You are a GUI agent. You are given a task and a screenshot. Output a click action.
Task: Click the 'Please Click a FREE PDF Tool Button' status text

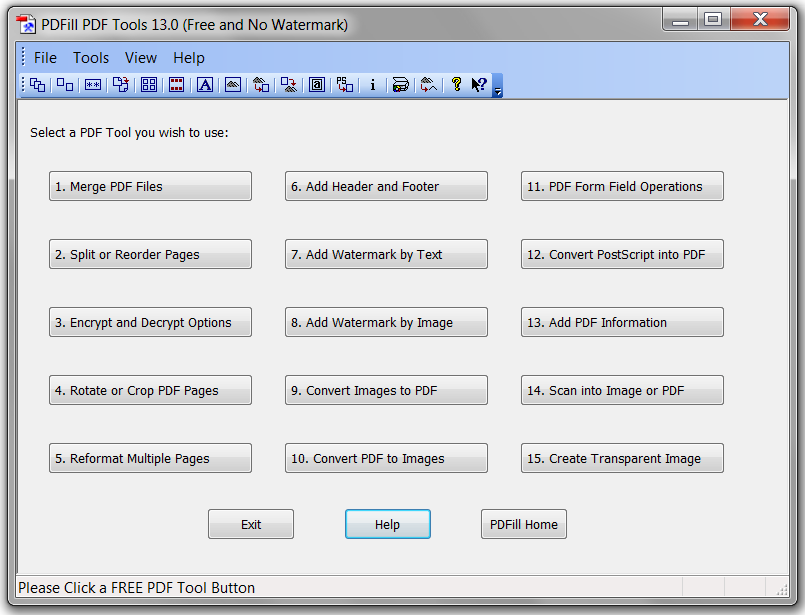click(137, 588)
